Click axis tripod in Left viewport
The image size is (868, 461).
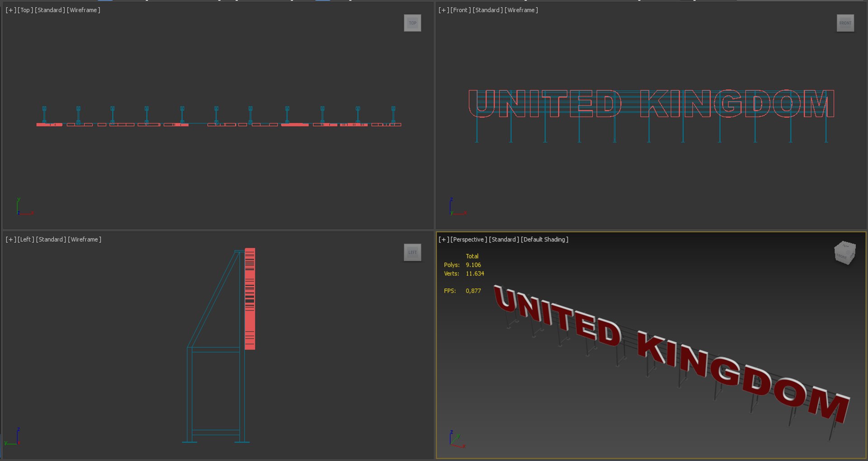click(13, 437)
